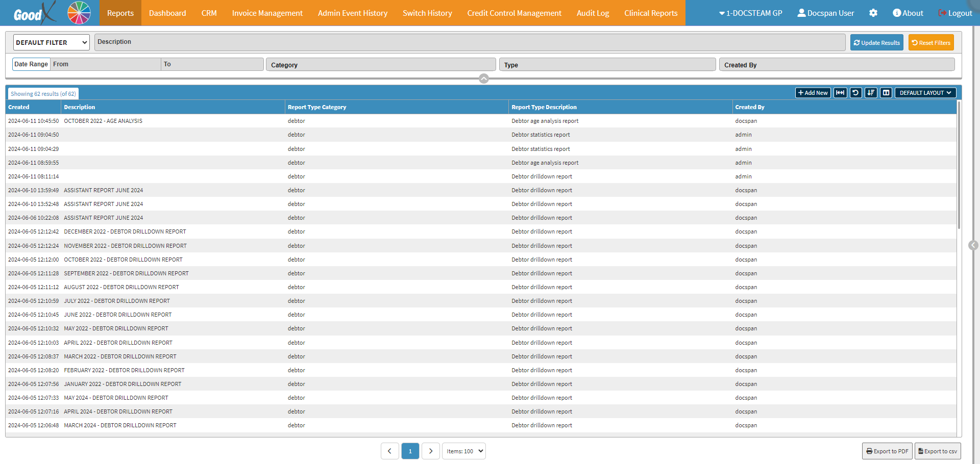
Task: Sort by the Report Type Category column header
Action: 317,107
